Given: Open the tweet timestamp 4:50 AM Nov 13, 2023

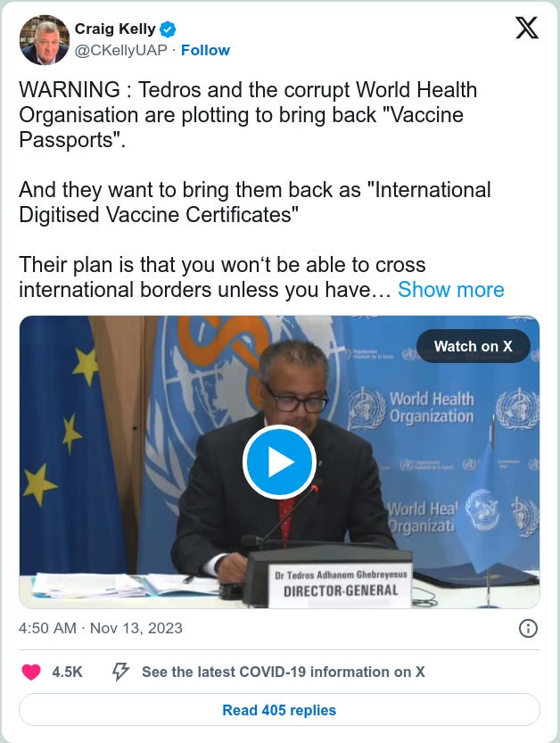Looking at the screenshot, I should [101, 628].
